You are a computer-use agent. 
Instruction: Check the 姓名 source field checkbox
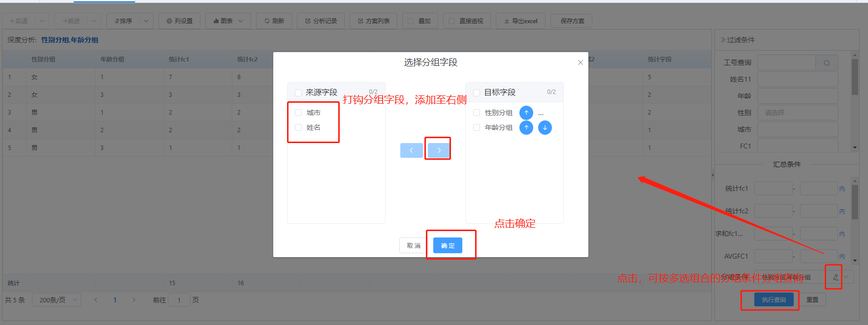pos(298,127)
